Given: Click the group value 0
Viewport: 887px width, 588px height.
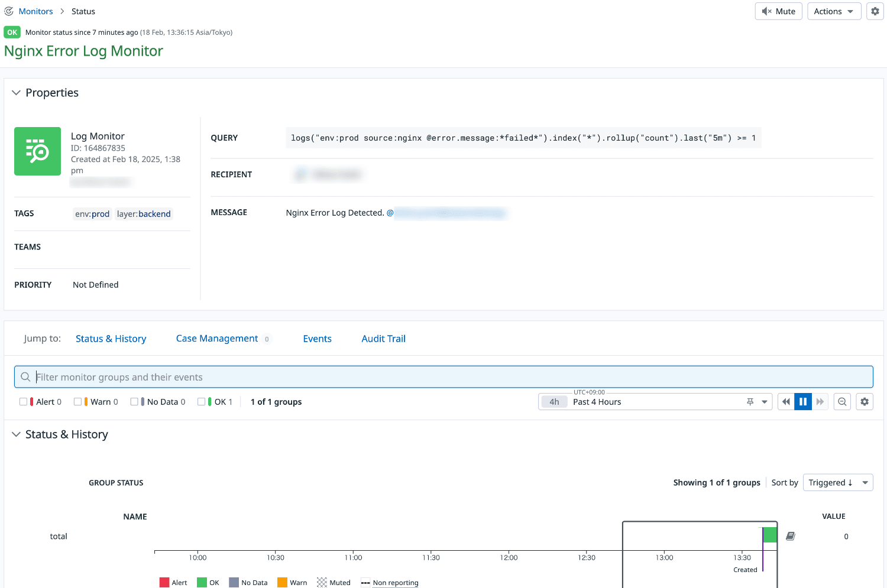Looking at the screenshot, I should coord(846,537).
